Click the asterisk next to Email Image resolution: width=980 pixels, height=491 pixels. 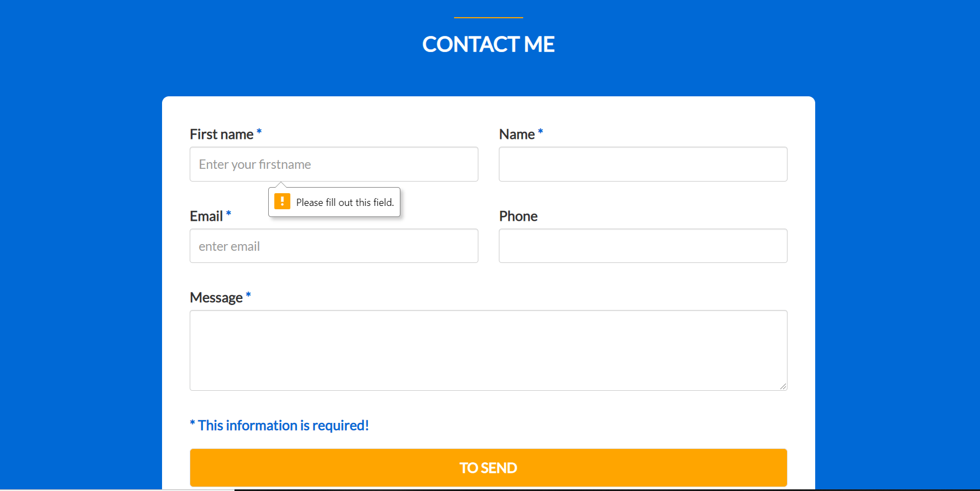click(x=228, y=215)
